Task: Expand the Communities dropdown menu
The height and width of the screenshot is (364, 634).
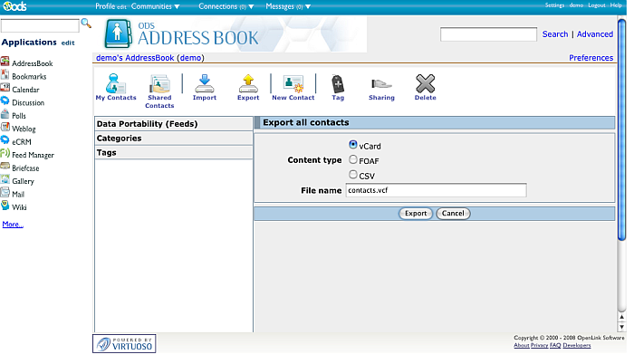Action: click(155, 6)
